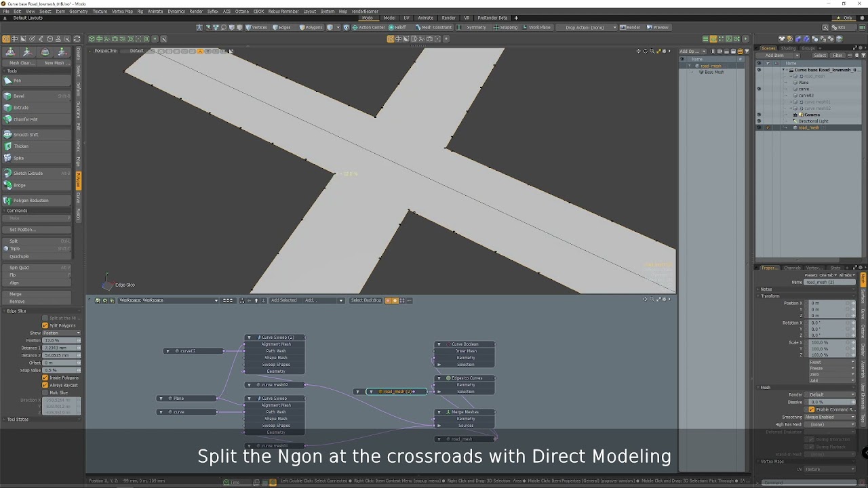
Task: Switch to the Model layout tab
Action: click(389, 18)
